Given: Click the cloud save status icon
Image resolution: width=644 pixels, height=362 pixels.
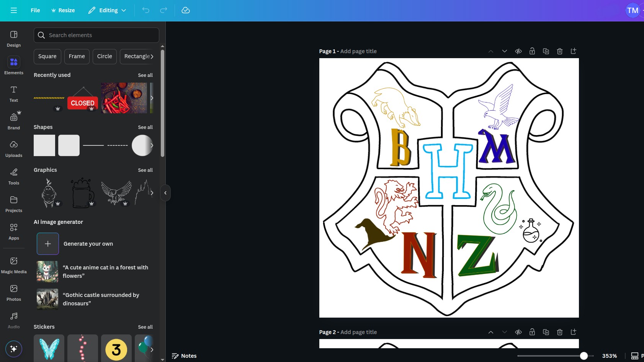Looking at the screenshot, I should point(186,10).
